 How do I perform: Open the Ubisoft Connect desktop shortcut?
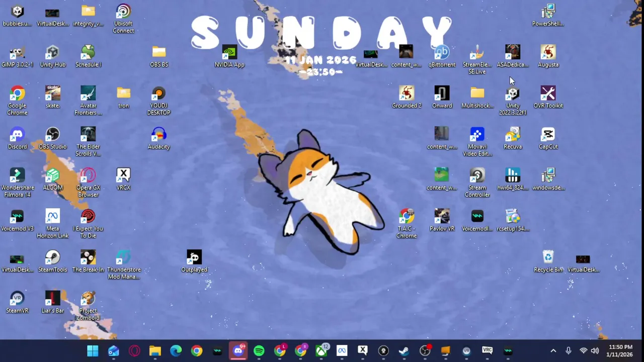[x=123, y=19]
